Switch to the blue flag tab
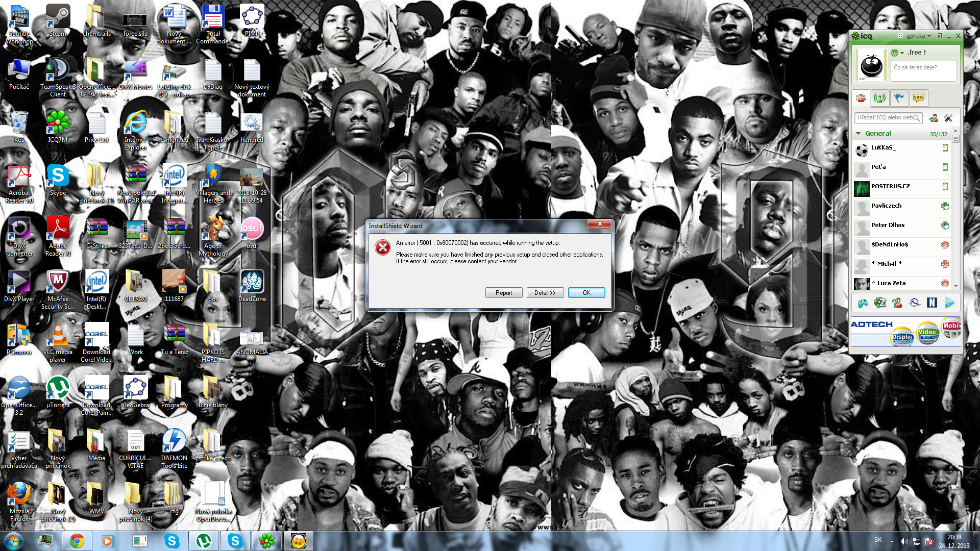The height and width of the screenshot is (551, 980). pos(899,98)
